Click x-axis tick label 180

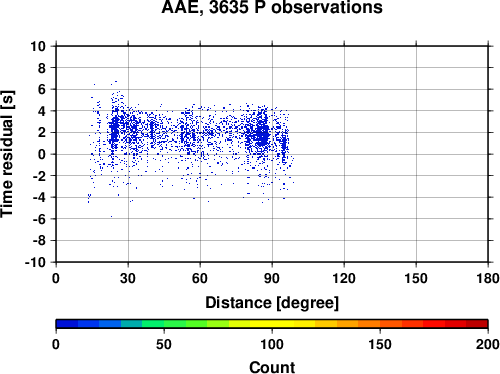488,278
